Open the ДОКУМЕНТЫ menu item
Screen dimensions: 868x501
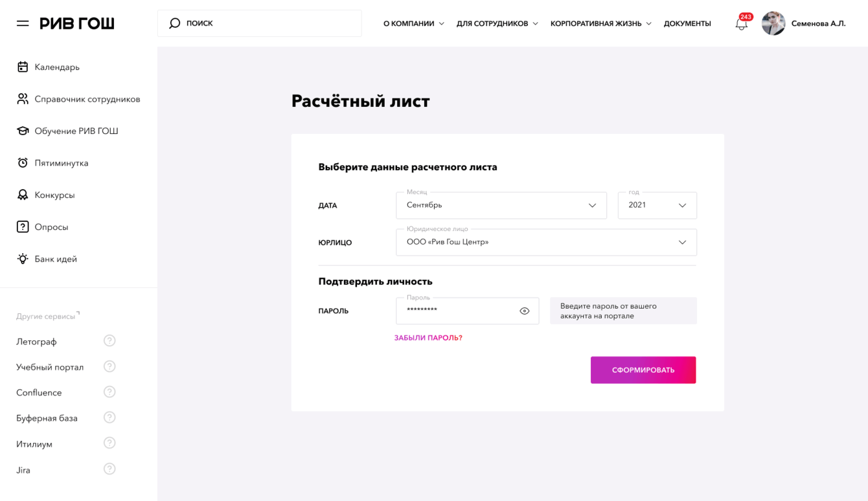(x=687, y=24)
